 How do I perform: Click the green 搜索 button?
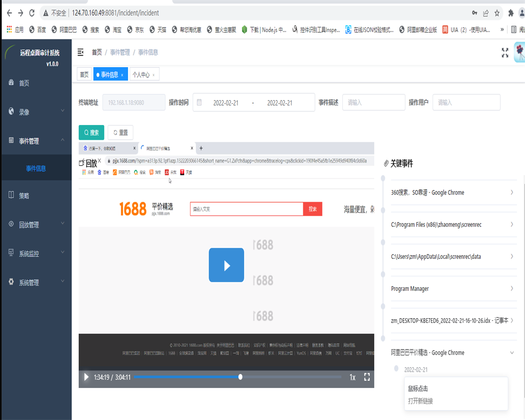click(x=91, y=132)
